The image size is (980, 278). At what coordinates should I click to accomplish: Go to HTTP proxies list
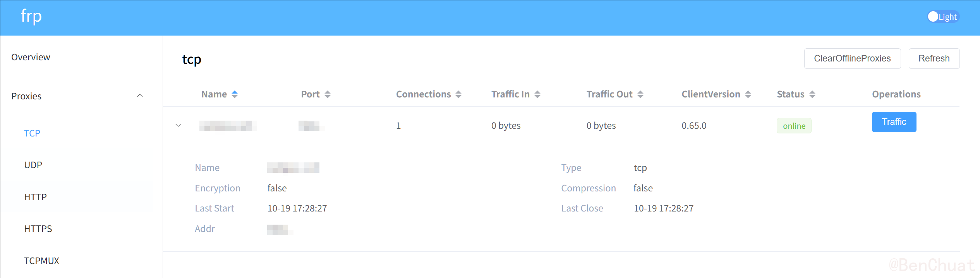tap(35, 197)
